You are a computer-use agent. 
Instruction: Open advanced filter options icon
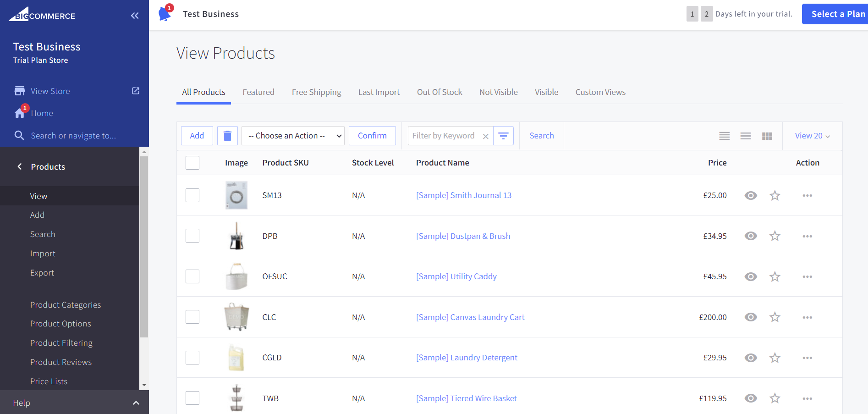click(x=503, y=135)
